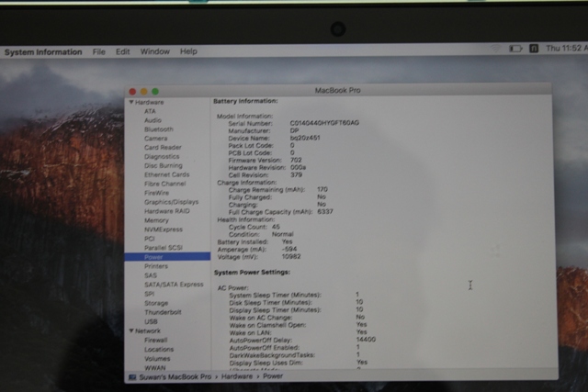Click the Device Name value bq20z451

point(305,138)
